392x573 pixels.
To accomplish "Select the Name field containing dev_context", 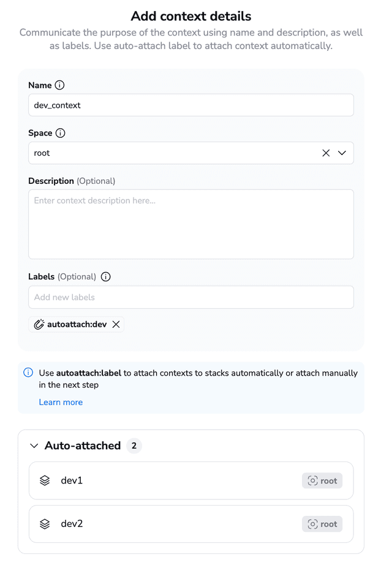I will [190, 105].
